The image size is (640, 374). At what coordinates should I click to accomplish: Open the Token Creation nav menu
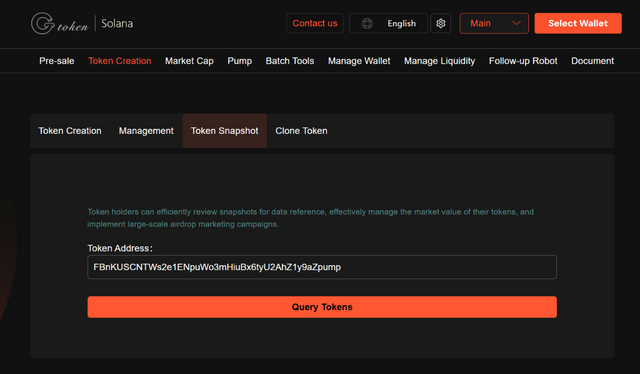[x=120, y=61]
